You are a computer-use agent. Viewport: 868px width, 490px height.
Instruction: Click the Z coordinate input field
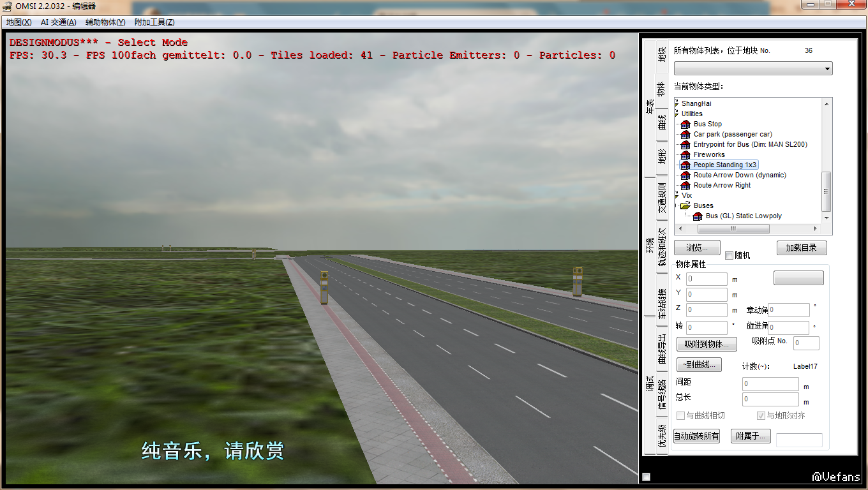coord(707,310)
